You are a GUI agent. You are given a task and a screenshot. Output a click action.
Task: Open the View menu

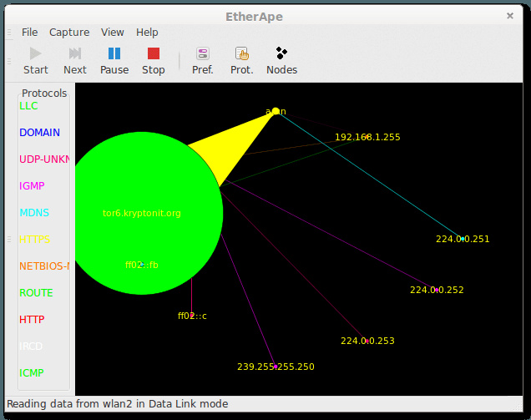click(113, 33)
